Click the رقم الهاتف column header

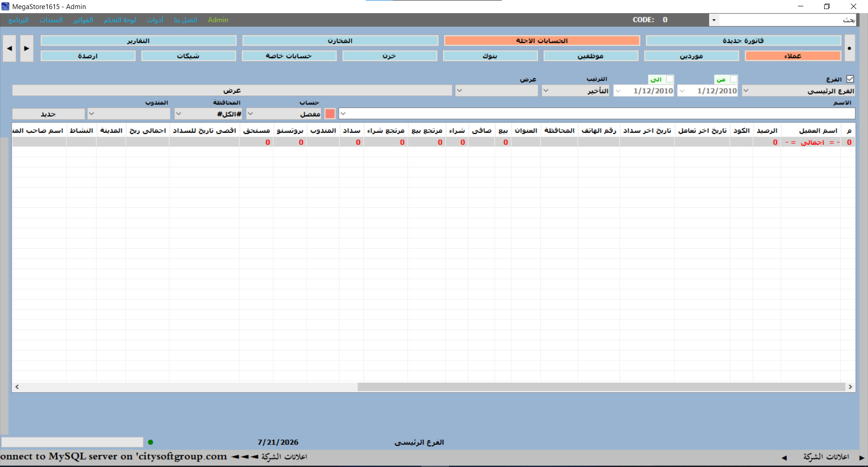(599, 131)
